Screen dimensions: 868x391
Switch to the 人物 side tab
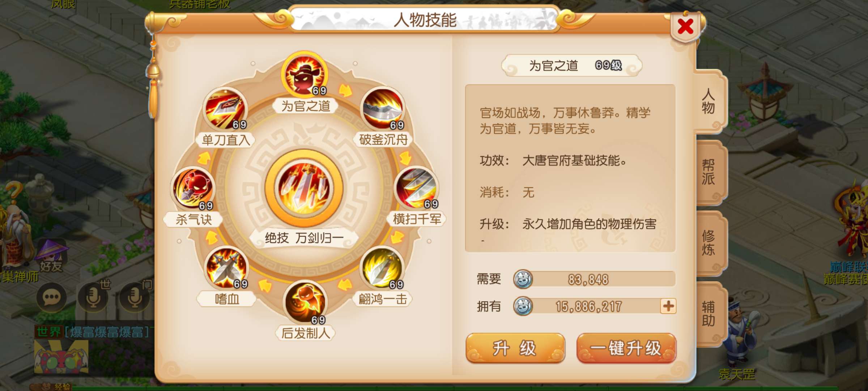point(709,102)
